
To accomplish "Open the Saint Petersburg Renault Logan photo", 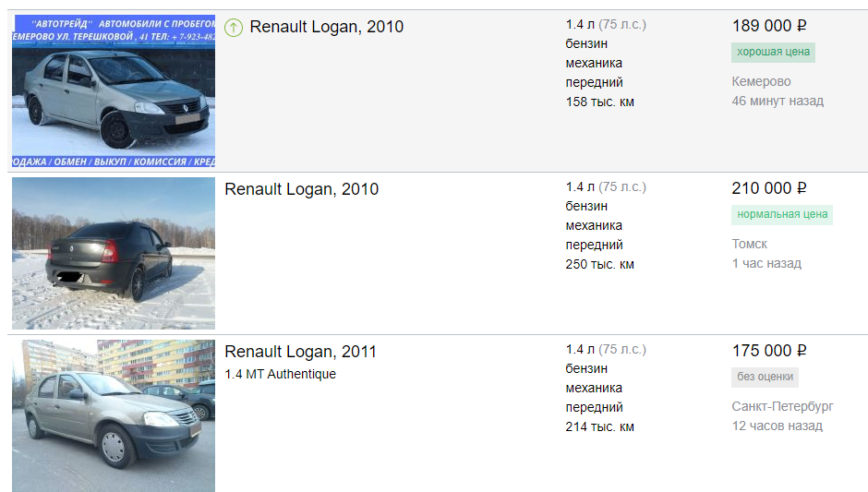I will pyautogui.click(x=114, y=415).
